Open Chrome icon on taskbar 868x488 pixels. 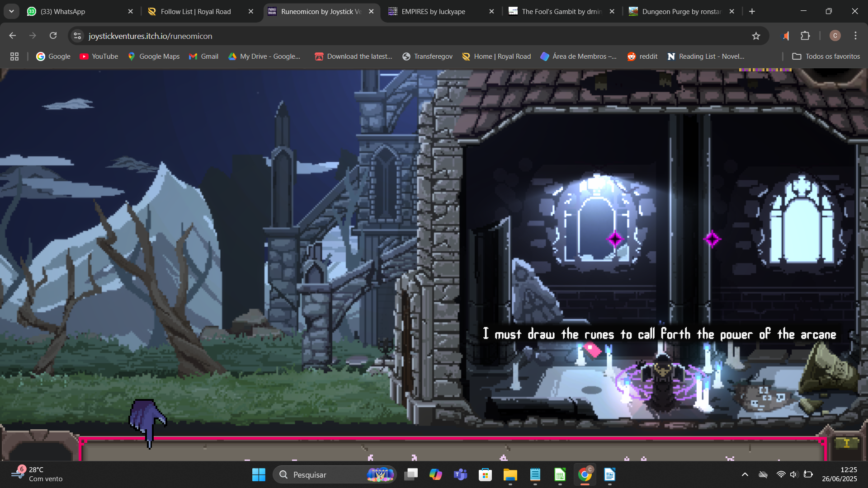tap(585, 475)
